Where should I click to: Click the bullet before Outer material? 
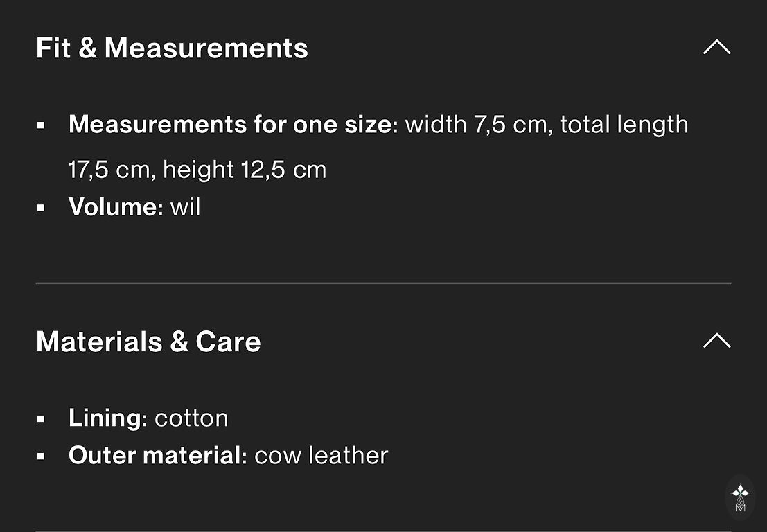pyautogui.click(x=41, y=456)
